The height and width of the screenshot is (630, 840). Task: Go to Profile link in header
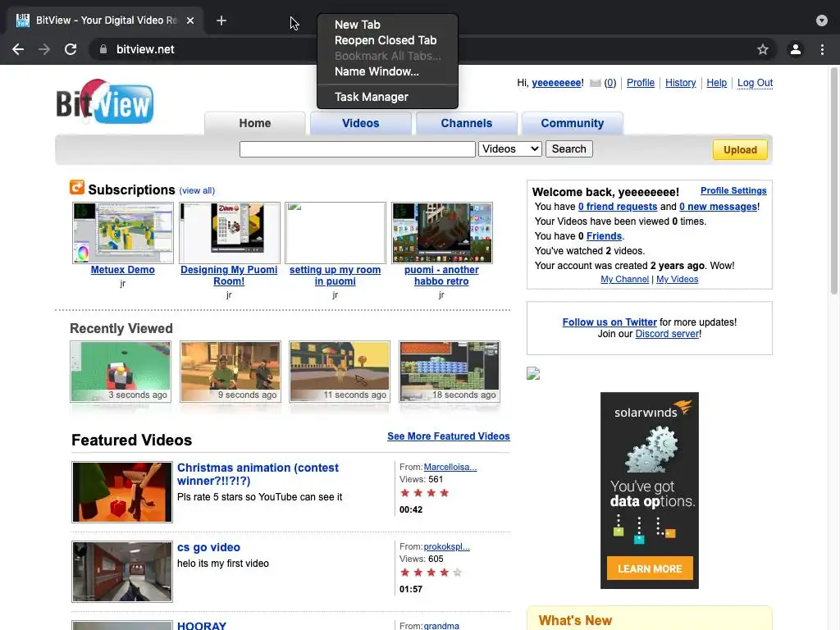(x=640, y=83)
